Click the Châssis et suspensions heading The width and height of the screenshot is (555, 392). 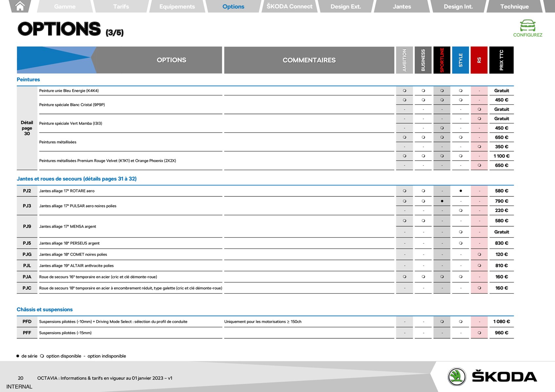coord(44,309)
